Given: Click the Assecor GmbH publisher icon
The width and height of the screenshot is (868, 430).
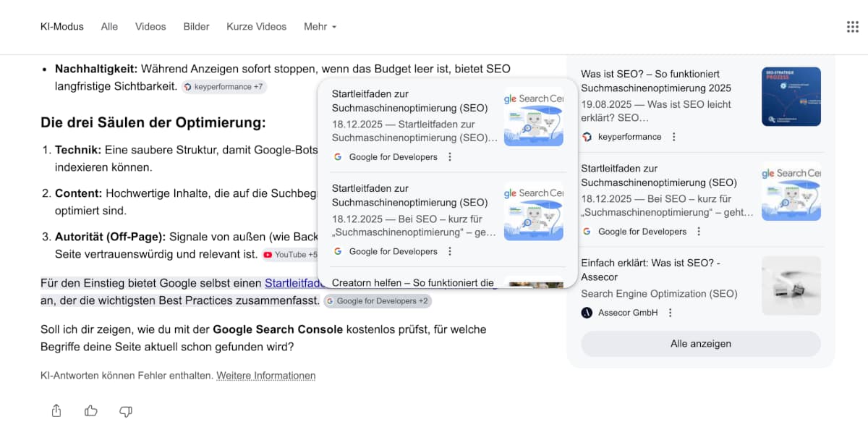Looking at the screenshot, I should click(x=586, y=312).
